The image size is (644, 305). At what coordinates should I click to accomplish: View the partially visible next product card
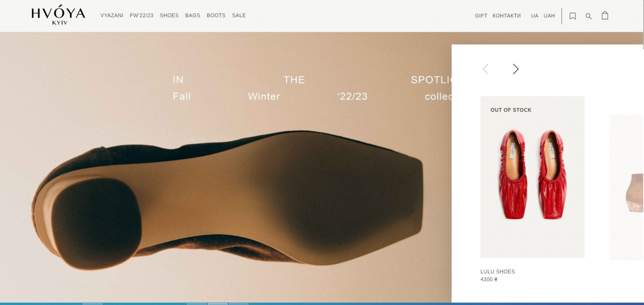pos(627,187)
